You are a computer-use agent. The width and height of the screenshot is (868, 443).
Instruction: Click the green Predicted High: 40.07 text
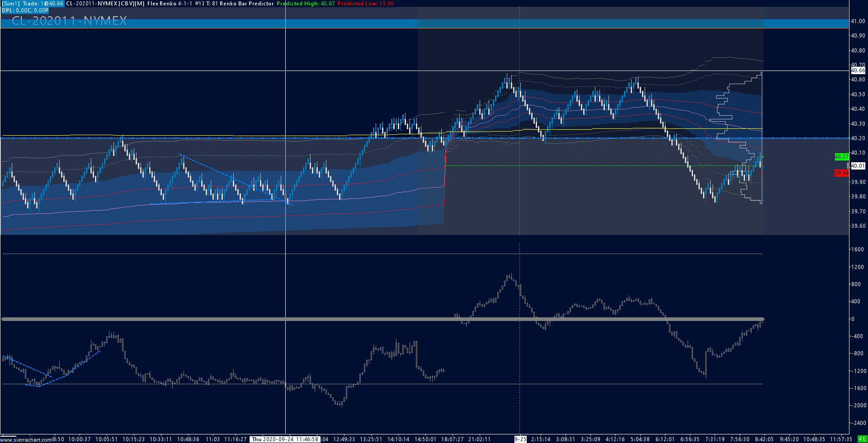[x=306, y=4]
